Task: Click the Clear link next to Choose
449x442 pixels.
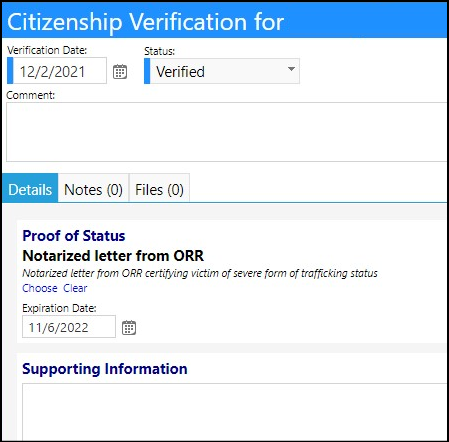Action: pyautogui.click(x=75, y=288)
